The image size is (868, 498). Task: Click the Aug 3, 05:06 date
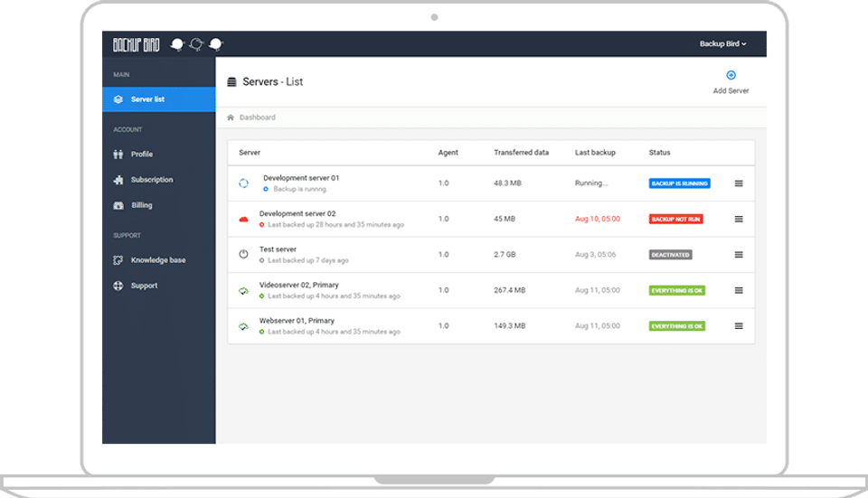pyautogui.click(x=595, y=255)
